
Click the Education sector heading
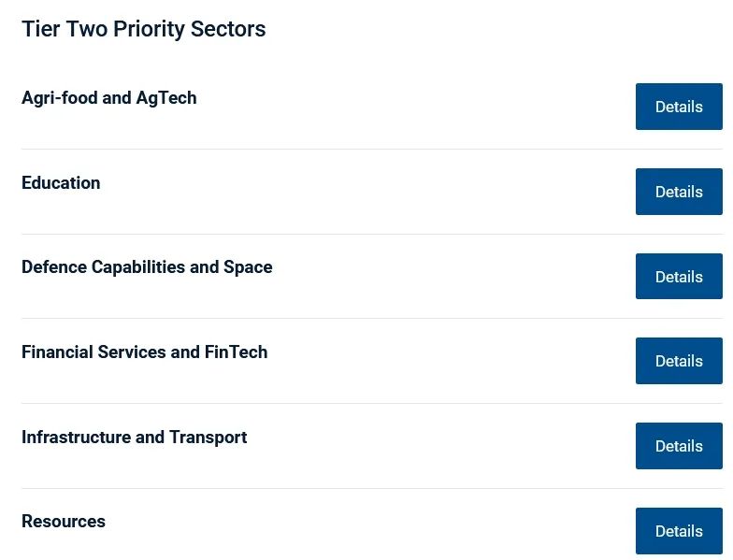[x=61, y=183]
